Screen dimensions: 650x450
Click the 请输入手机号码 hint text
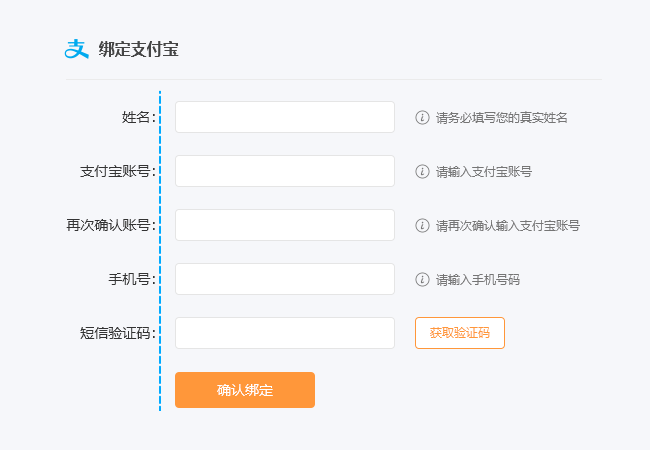[x=478, y=280]
